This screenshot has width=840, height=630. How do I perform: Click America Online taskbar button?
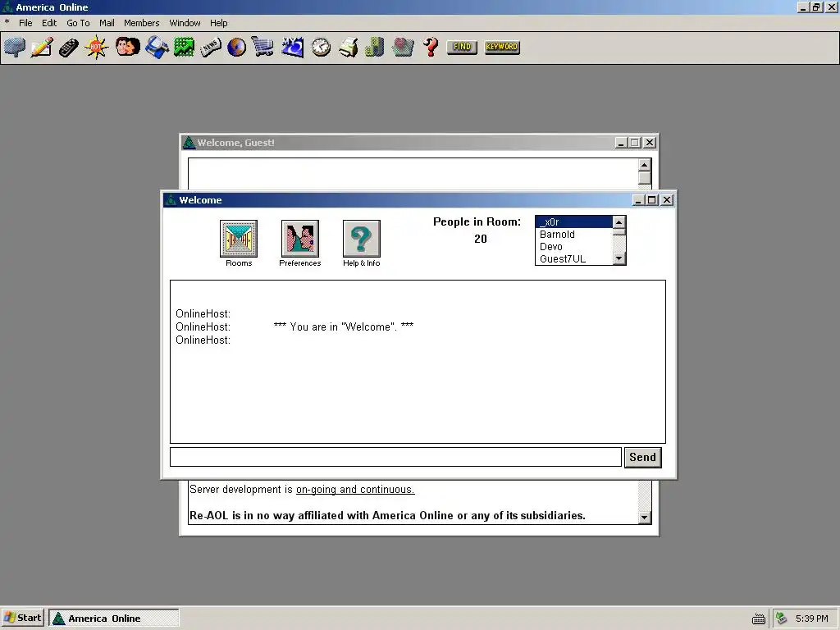113,618
